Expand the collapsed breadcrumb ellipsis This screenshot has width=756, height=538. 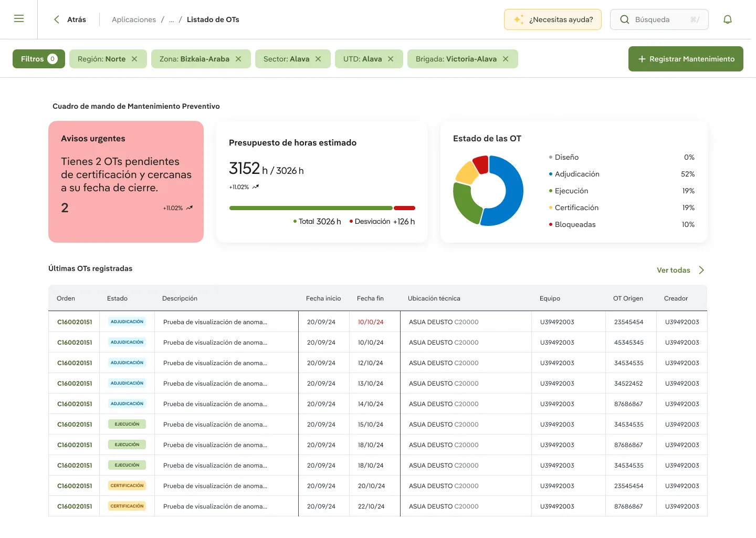[x=172, y=19]
